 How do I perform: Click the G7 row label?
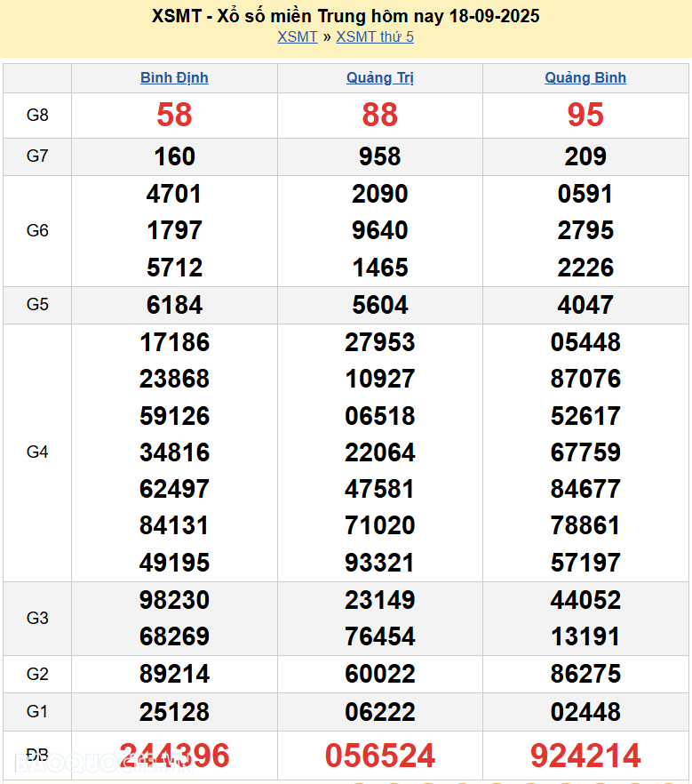coord(37,156)
